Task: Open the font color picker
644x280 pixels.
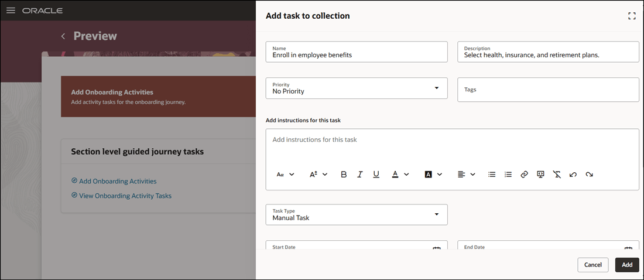Action: pos(400,175)
